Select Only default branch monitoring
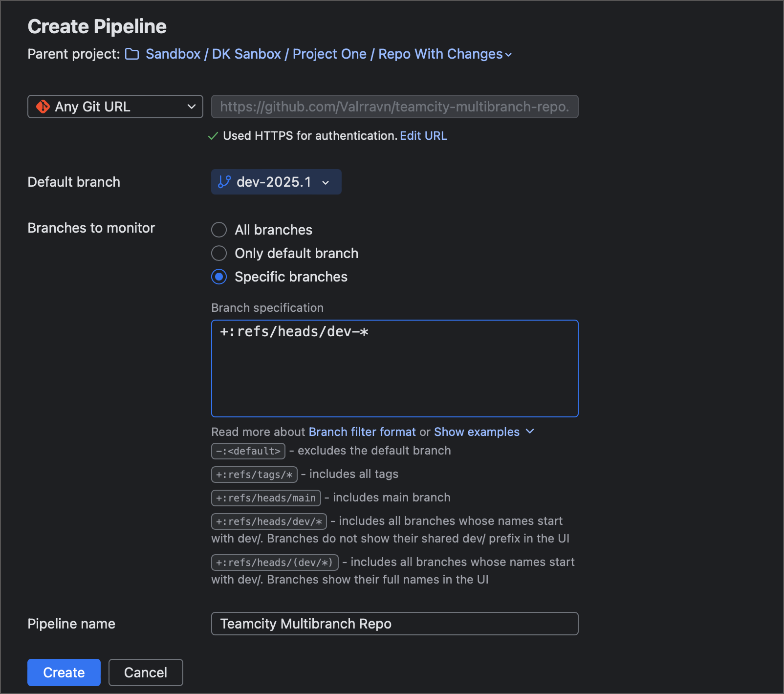The width and height of the screenshot is (784, 694). [x=219, y=253]
